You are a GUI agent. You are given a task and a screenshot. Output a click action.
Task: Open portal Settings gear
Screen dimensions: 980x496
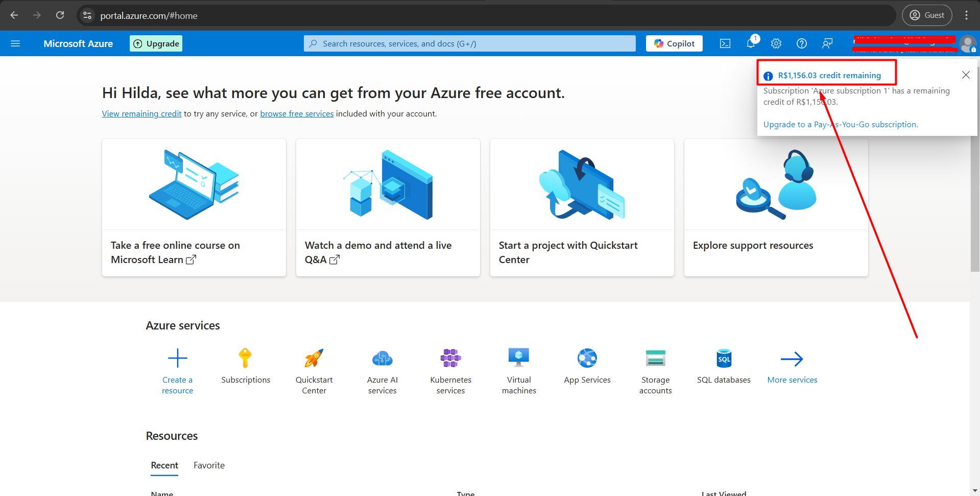click(x=776, y=43)
